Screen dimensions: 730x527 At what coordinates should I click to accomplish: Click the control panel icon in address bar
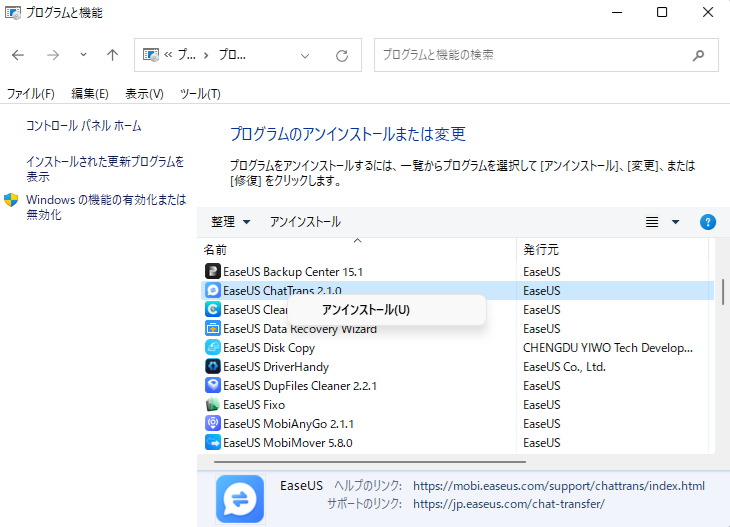pyautogui.click(x=151, y=55)
